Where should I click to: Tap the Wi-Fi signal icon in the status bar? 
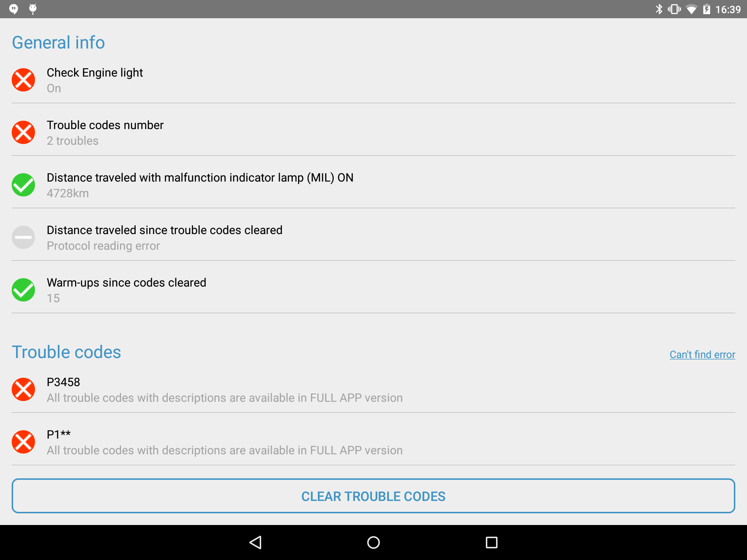691,9
